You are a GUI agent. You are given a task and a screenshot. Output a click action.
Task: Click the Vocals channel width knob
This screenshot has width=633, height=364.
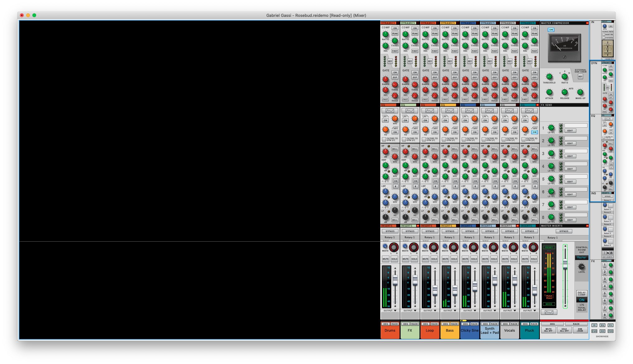(x=505, y=246)
